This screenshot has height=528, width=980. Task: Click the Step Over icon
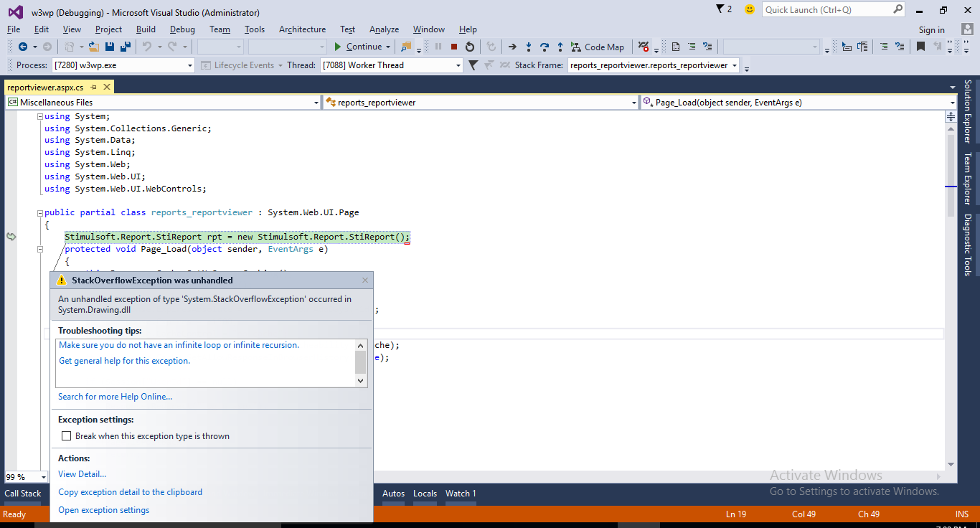click(545, 47)
